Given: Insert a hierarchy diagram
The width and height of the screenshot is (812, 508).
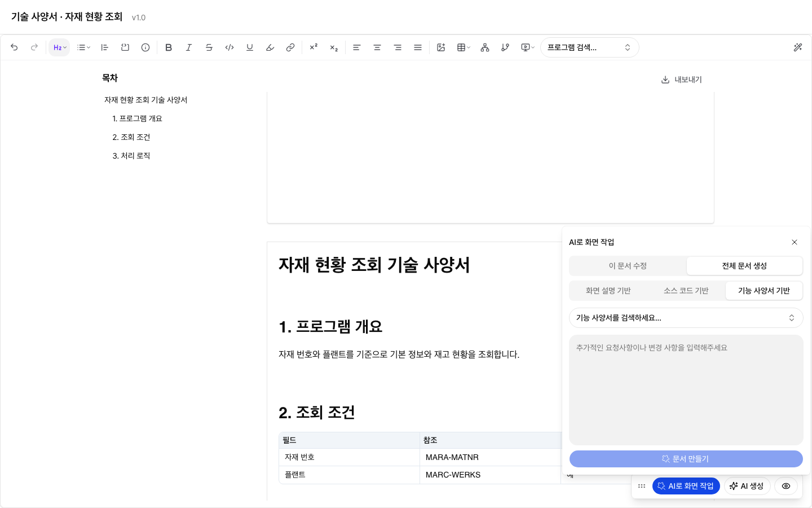Looking at the screenshot, I should point(485,47).
